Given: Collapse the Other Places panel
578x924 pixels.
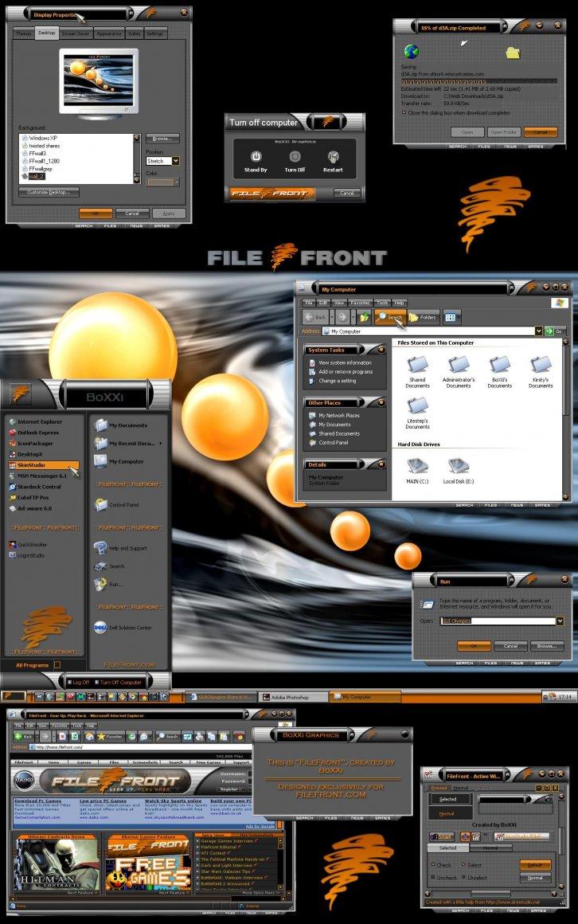Looking at the screenshot, I should (x=381, y=403).
